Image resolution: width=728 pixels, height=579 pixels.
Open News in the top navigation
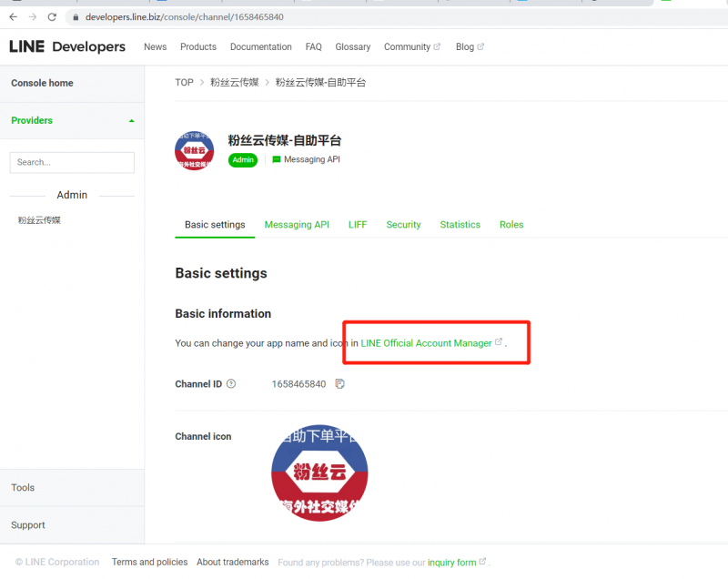[x=155, y=47]
